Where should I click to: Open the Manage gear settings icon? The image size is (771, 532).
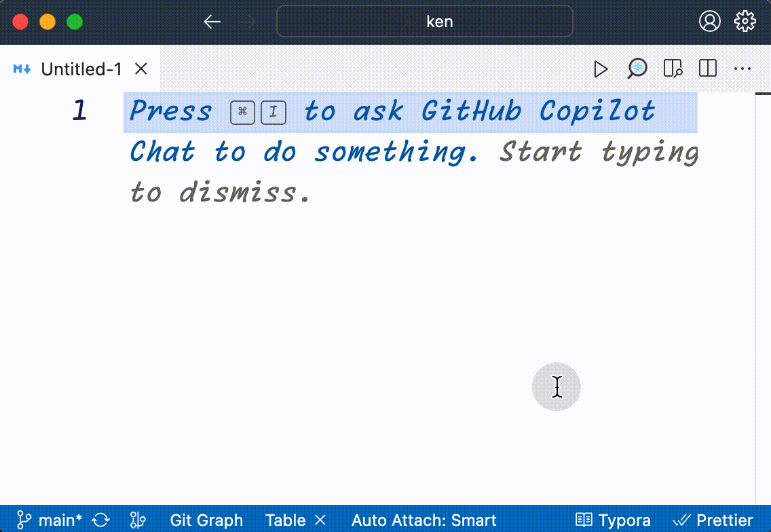coord(745,21)
